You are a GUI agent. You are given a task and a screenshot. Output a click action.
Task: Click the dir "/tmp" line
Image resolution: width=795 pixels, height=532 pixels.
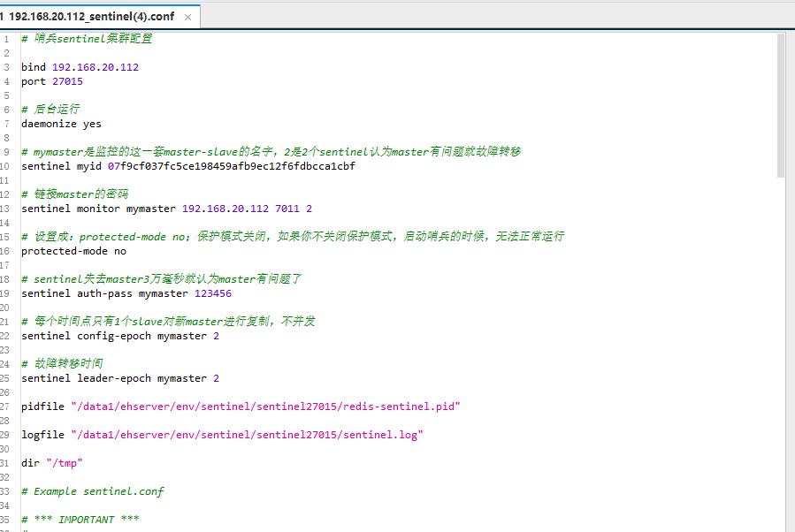point(53,462)
